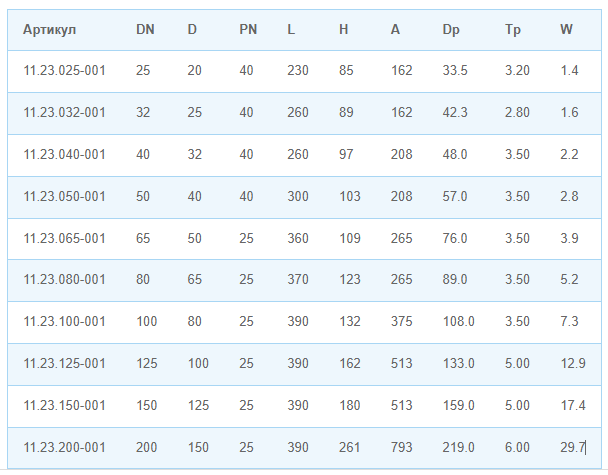
Task: Select article 11.23.065-001 cell
Action: coord(64,238)
